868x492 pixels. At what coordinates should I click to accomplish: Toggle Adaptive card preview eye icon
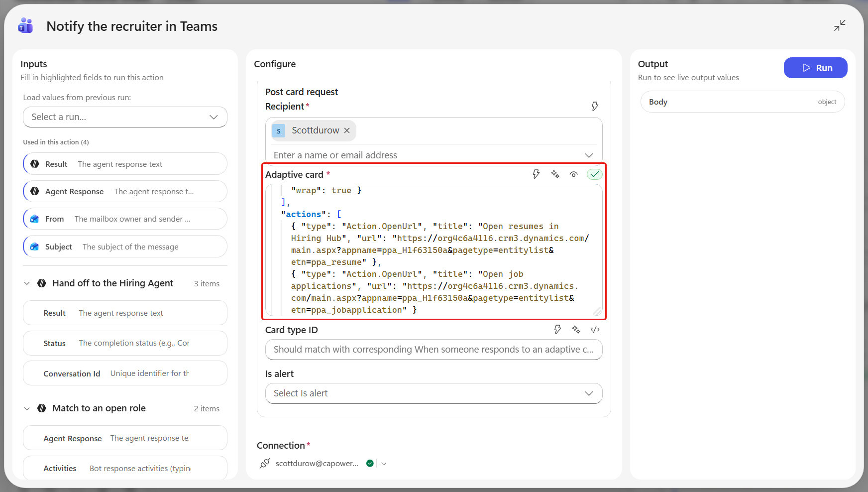click(x=574, y=174)
